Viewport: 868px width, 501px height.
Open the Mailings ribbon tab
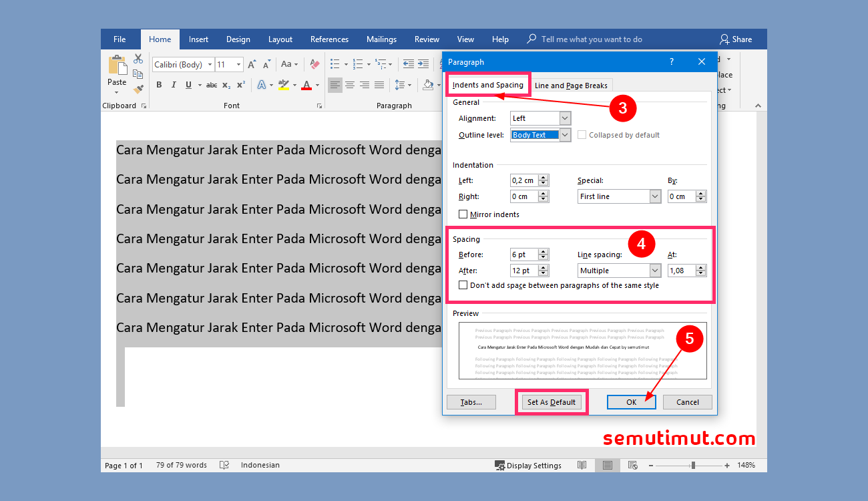381,39
